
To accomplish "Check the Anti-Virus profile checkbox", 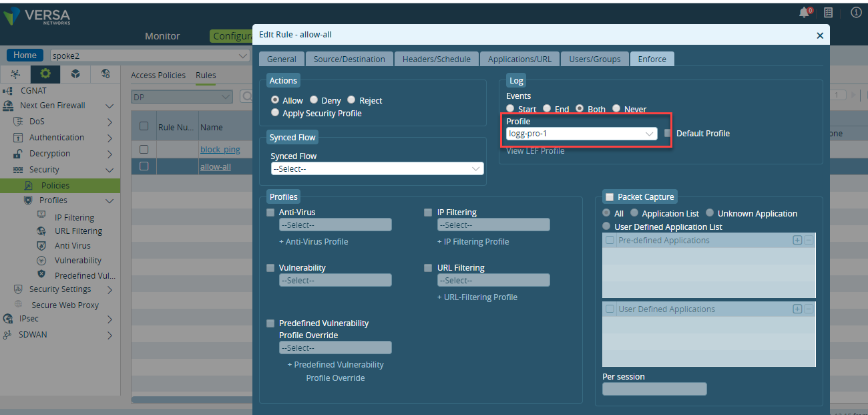I will pos(270,213).
